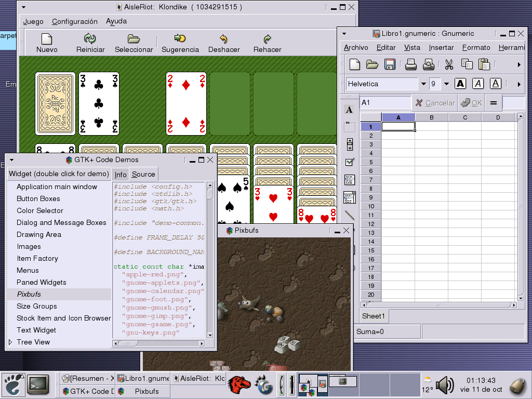
Task: Open the Seleccionar game chooser
Action: click(134, 43)
